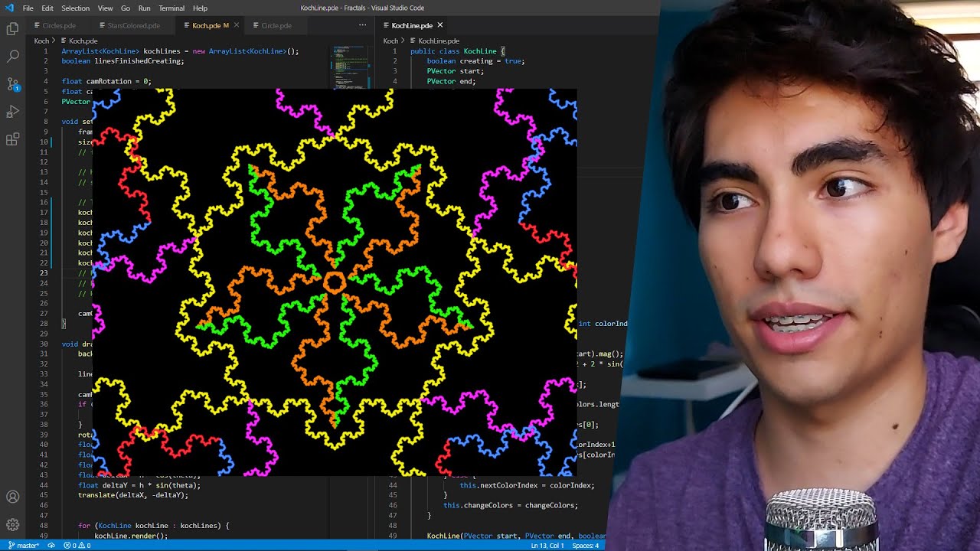
Task: Switch to the Koch.pde tab
Action: click(210, 25)
